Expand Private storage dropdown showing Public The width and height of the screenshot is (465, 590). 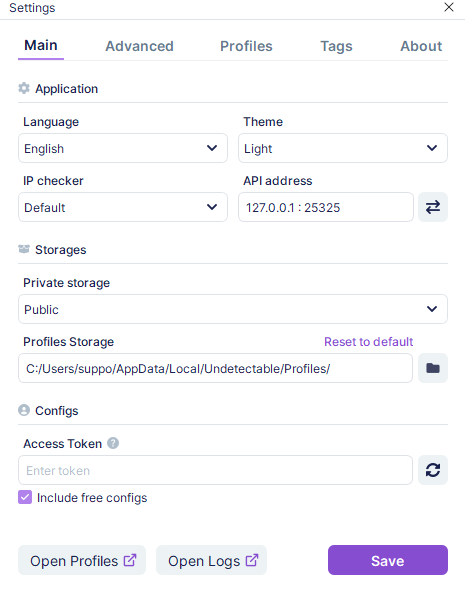(233, 309)
